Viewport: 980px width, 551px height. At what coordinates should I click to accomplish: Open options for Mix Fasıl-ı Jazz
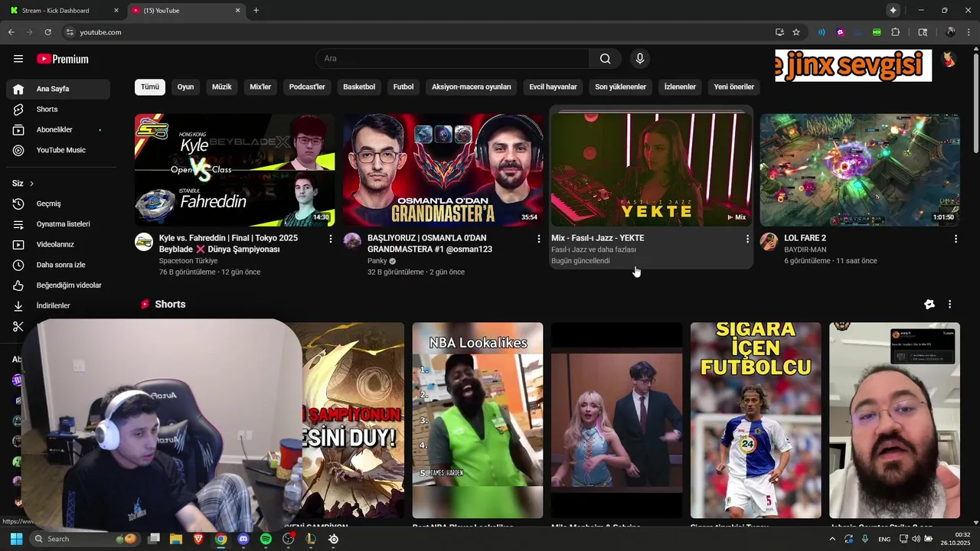click(x=747, y=239)
